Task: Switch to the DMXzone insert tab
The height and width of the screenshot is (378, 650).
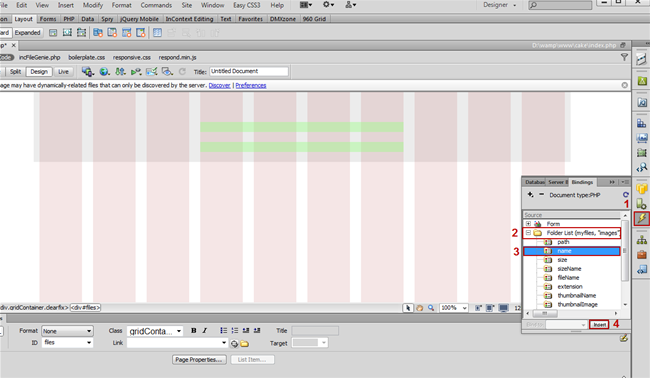Action: tap(283, 19)
